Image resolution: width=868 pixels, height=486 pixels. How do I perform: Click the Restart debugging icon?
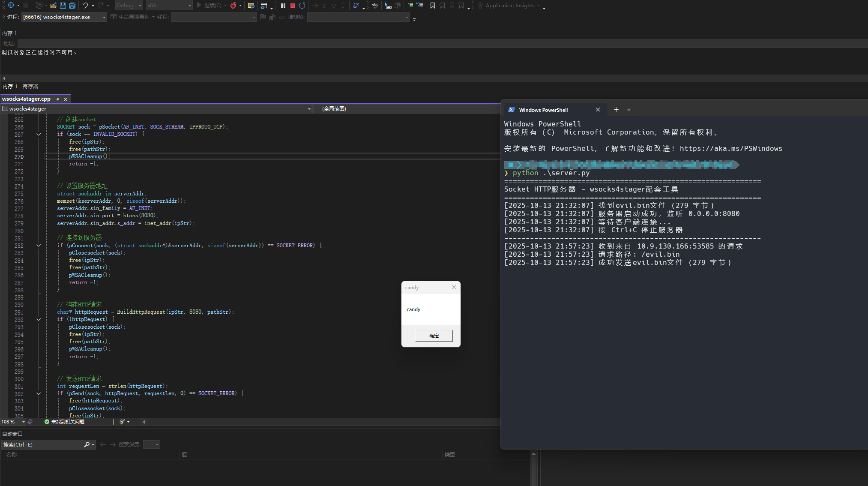(x=302, y=6)
